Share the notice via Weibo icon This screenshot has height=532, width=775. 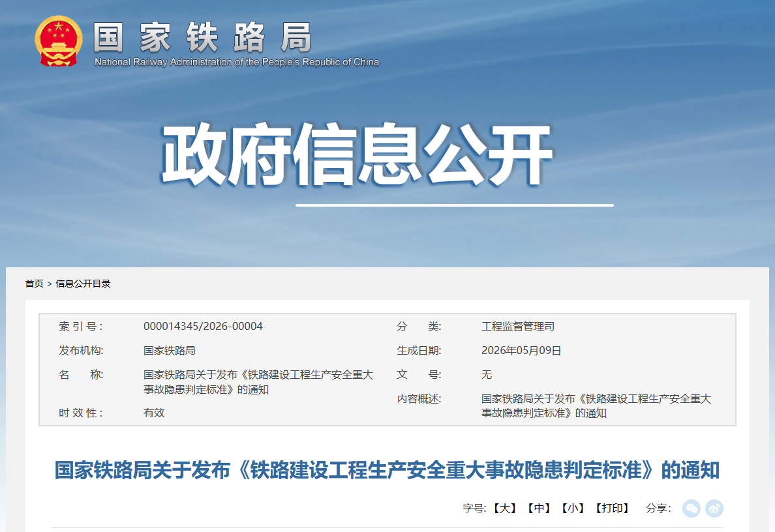[x=714, y=509]
